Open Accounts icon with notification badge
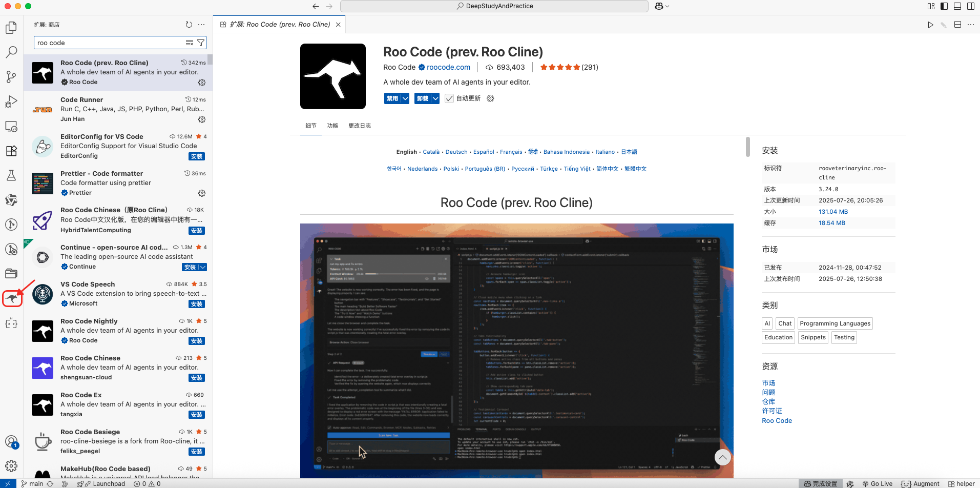The width and height of the screenshot is (980, 488). 11,441
